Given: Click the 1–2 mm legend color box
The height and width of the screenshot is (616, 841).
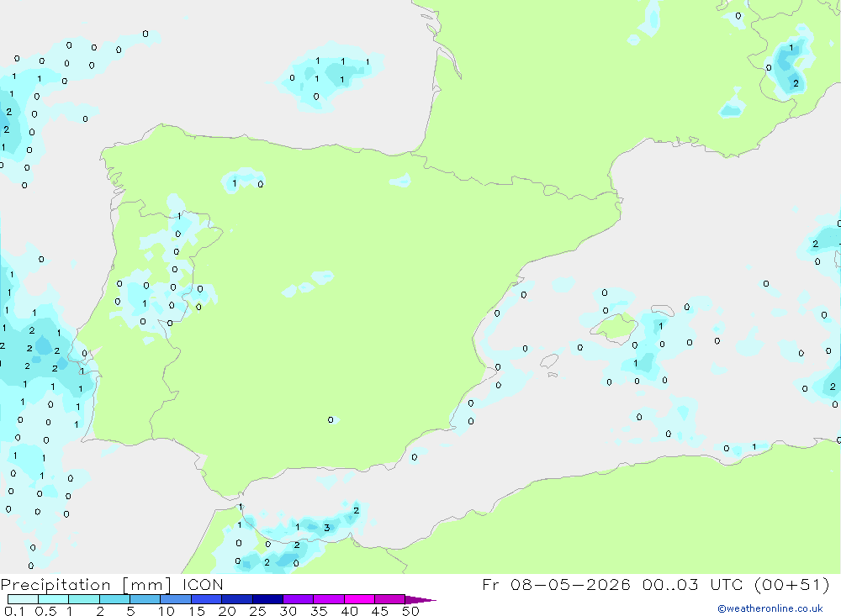Looking at the screenshot, I should pyautogui.click(x=84, y=599).
